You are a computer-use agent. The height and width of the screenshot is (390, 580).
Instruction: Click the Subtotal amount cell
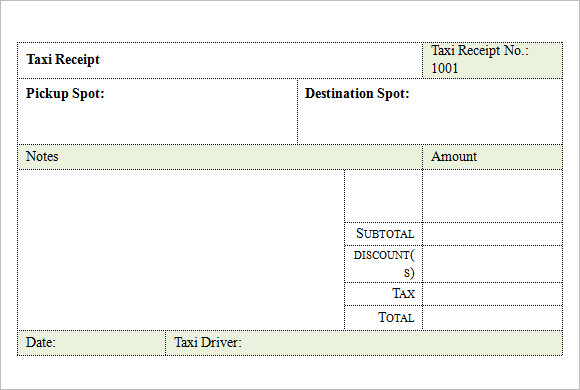(493, 234)
